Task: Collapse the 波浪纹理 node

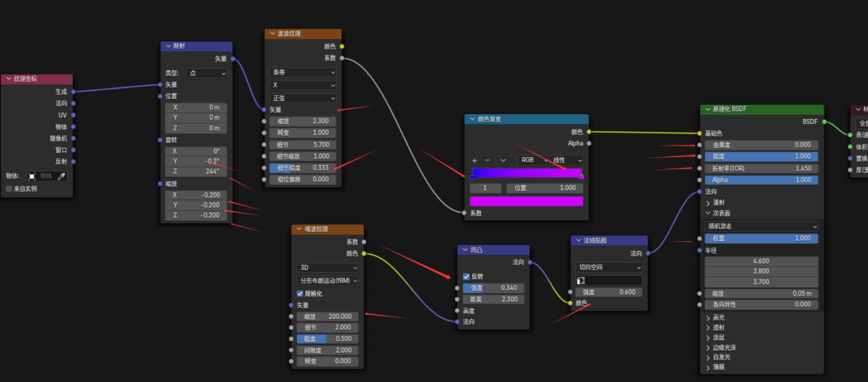Action: click(x=272, y=33)
